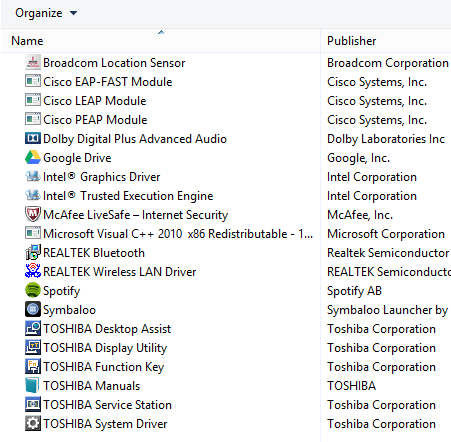Click the Symbaloo Launcher by publisher cell
Viewport: 451px width, 442px height.
coord(388,310)
